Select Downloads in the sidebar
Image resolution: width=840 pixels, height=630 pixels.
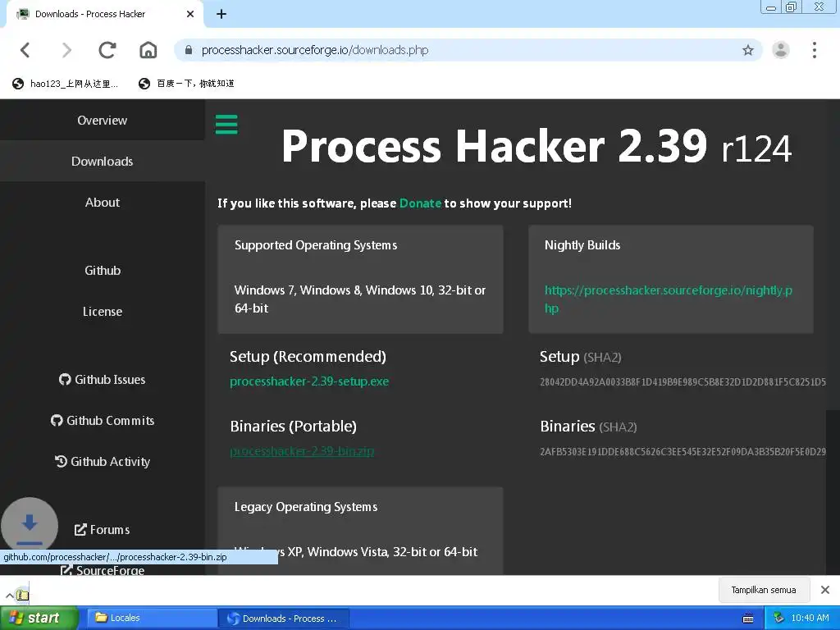point(103,162)
